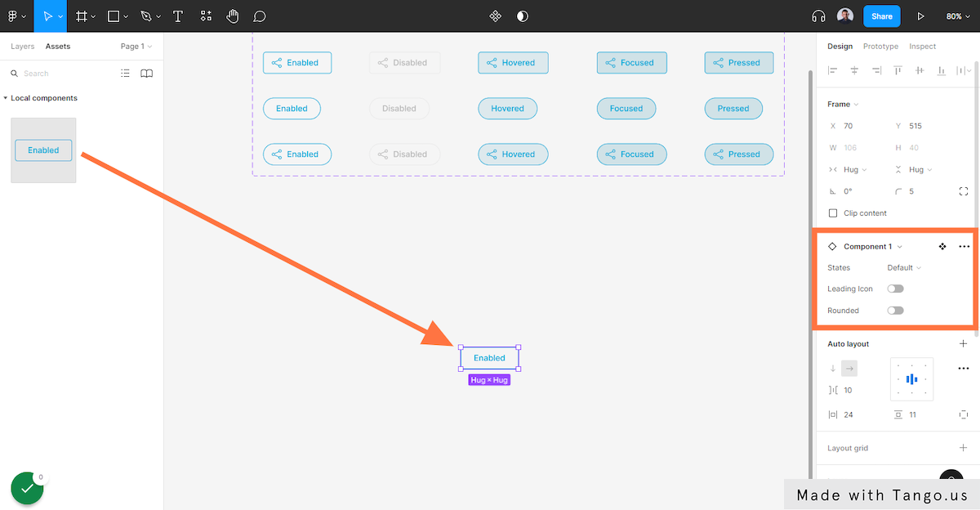Image resolution: width=980 pixels, height=510 pixels.
Task: Switch to the Prototype tab
Action: click(880, 47)
